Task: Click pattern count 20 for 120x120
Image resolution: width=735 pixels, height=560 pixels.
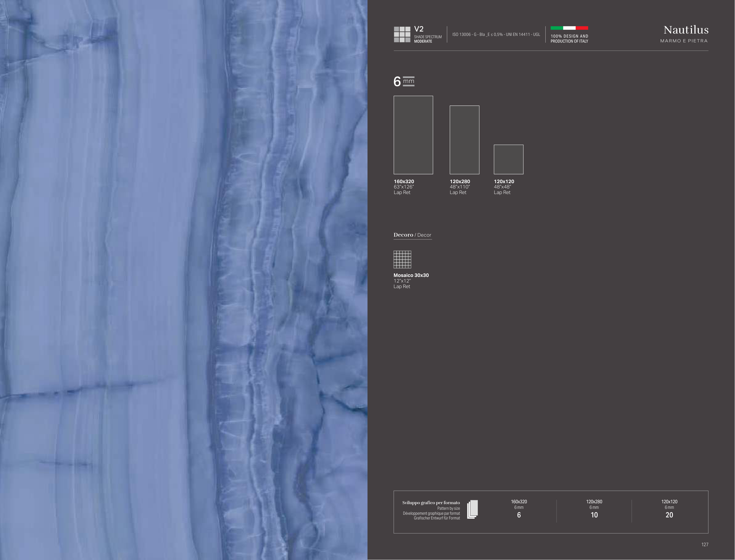Action: [669, 515]
